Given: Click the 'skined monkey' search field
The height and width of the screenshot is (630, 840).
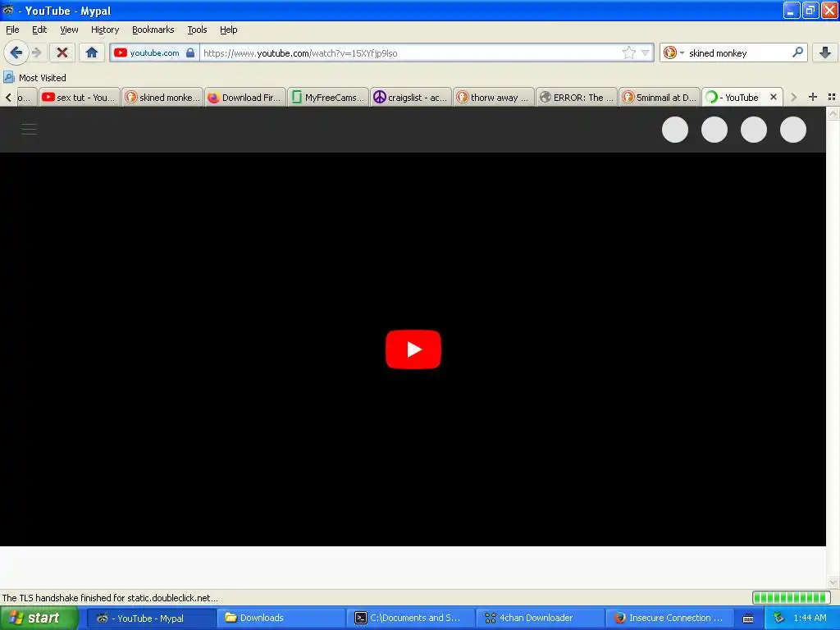Looking at the screenshot, I should [x=739, y=53].
